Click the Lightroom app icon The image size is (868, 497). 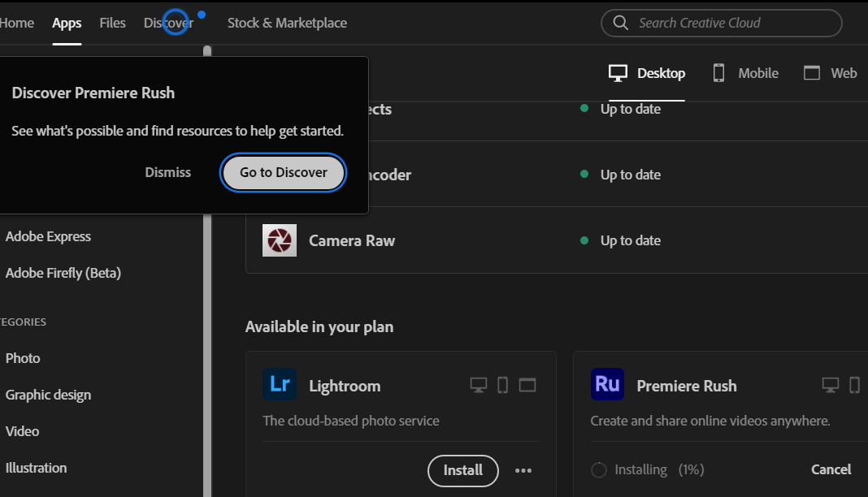pyautogui.click(x=280, y=385)
